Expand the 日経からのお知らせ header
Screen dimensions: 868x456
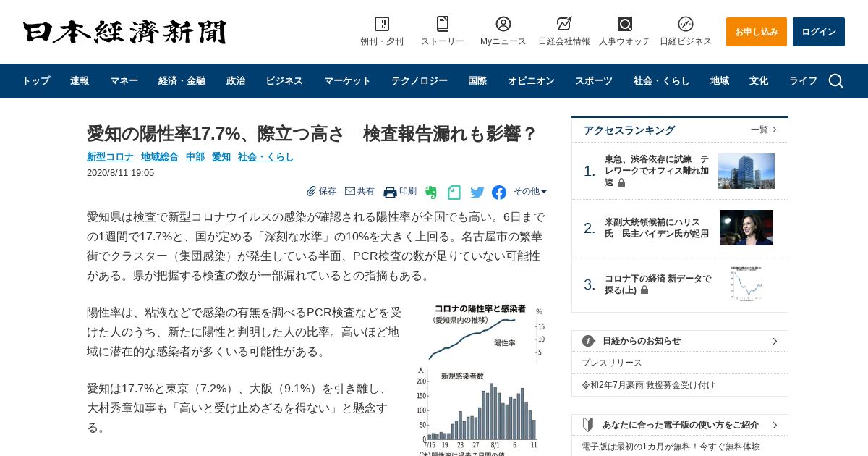tap(680, 341)
